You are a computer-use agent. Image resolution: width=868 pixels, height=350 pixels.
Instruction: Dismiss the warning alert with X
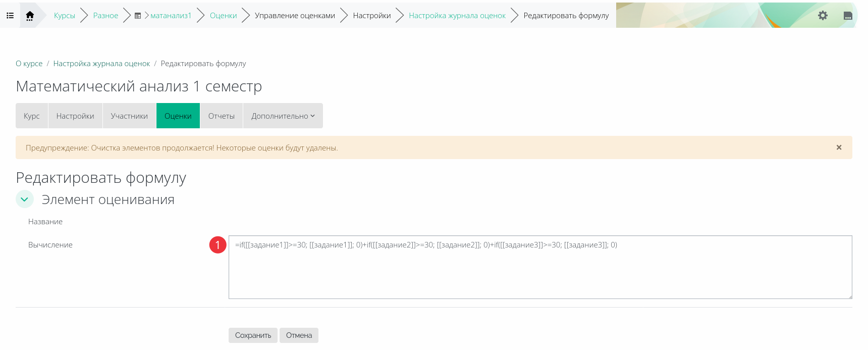839,147
